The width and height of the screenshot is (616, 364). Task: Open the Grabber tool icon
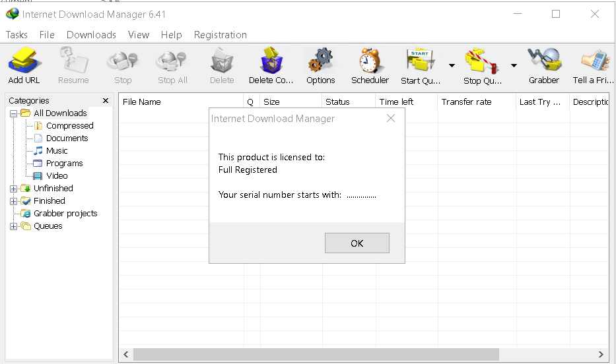545,60
